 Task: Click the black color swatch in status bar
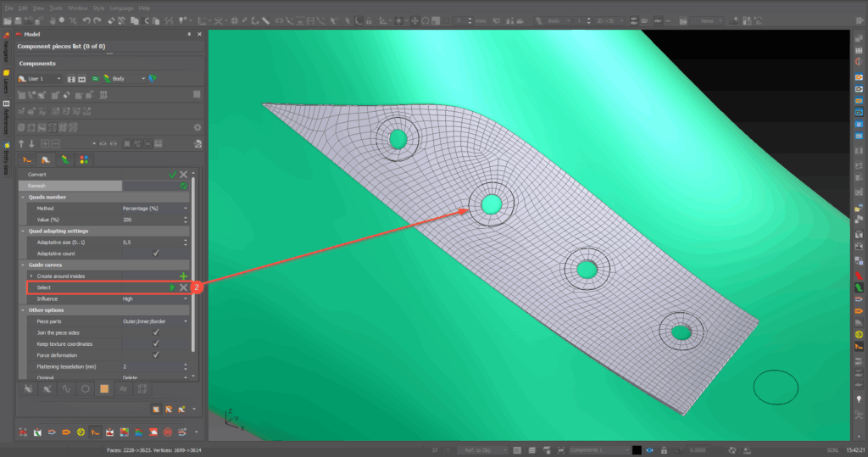(637, 449)
